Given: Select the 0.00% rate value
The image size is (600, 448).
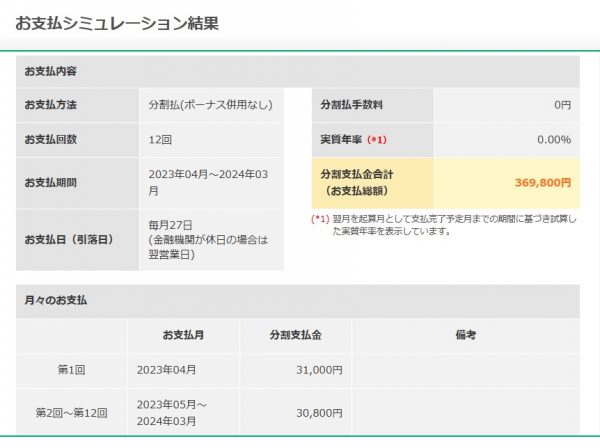Looking at the screenshot, I should [554, 140].
